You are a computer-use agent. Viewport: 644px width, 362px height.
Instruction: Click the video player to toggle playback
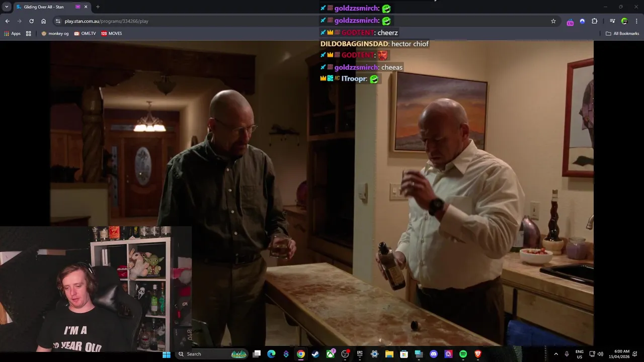tap(322, 193)
